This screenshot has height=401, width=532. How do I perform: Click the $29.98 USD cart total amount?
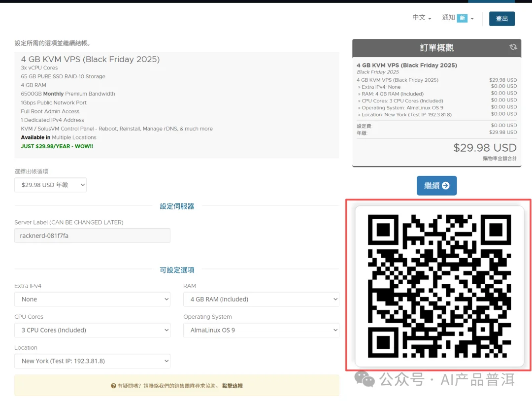click(x=485, y=148)
